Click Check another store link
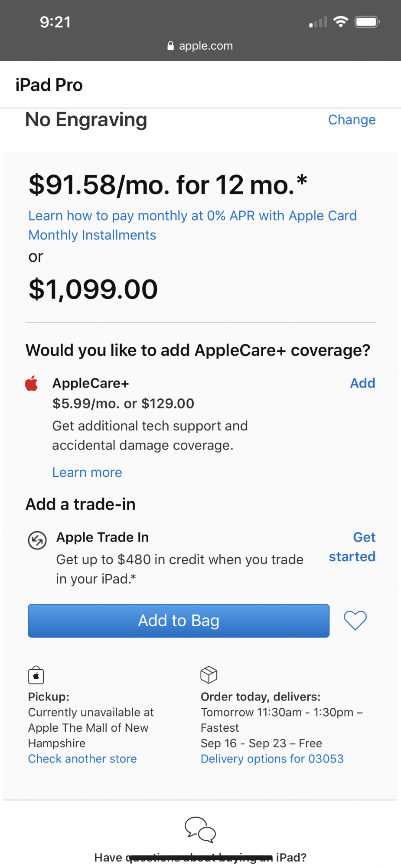 tap(82, 759)
